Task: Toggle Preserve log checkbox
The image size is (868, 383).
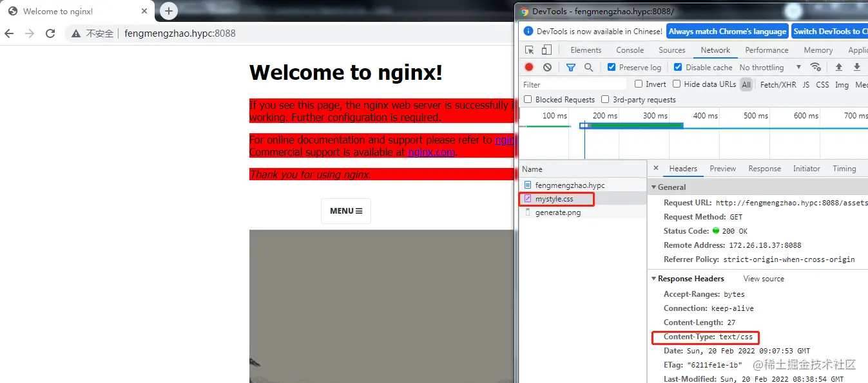Action: point(612,67)
